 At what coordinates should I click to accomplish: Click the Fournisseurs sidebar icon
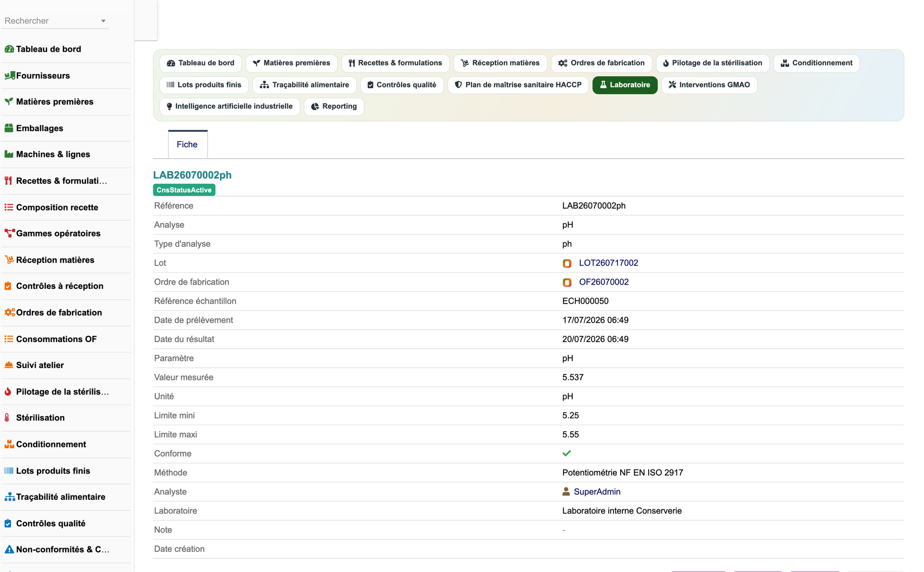[x=9, y=76]
